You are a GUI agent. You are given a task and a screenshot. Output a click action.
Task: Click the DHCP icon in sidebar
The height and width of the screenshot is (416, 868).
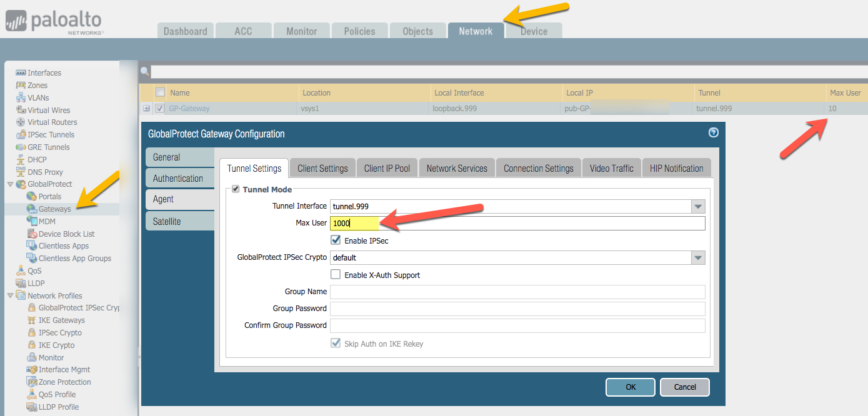21,159
